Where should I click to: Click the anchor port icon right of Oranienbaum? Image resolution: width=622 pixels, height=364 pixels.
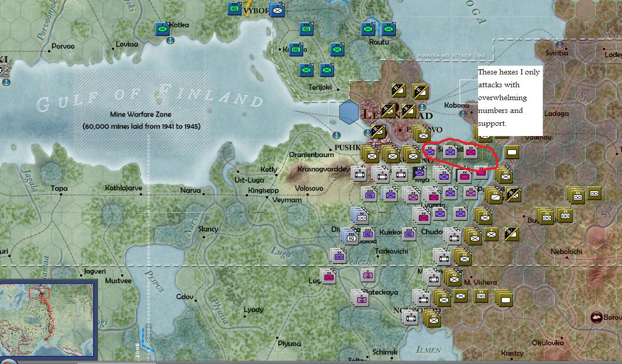337,135
